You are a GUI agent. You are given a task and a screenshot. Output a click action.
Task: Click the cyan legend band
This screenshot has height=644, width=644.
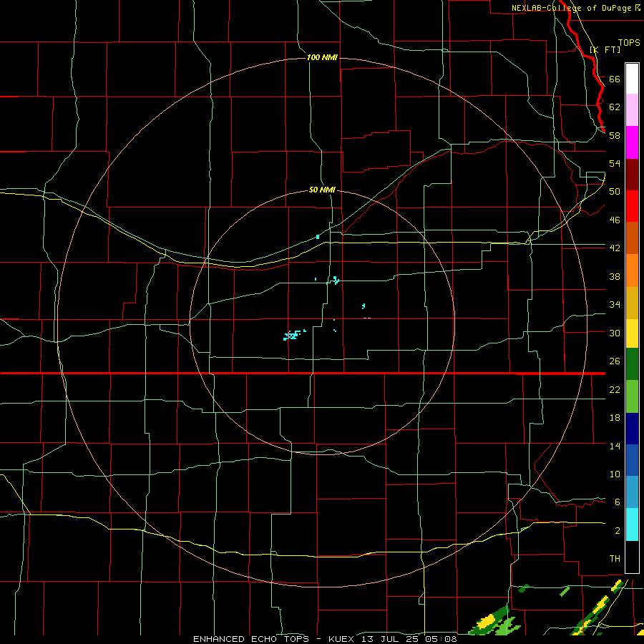click(x=632, y=525)
